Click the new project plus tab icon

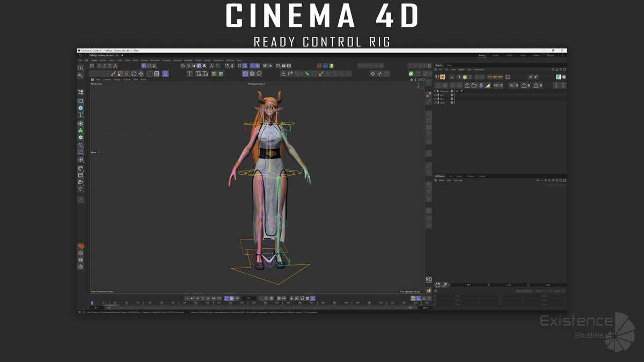pos(122,55)
